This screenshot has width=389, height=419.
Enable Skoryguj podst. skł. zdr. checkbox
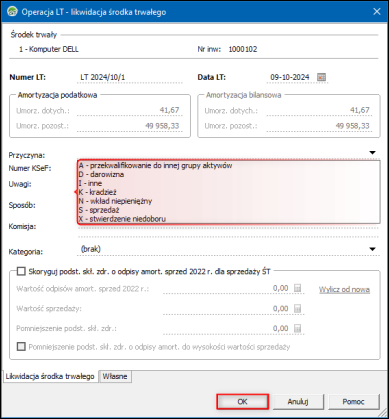point(21,271)
